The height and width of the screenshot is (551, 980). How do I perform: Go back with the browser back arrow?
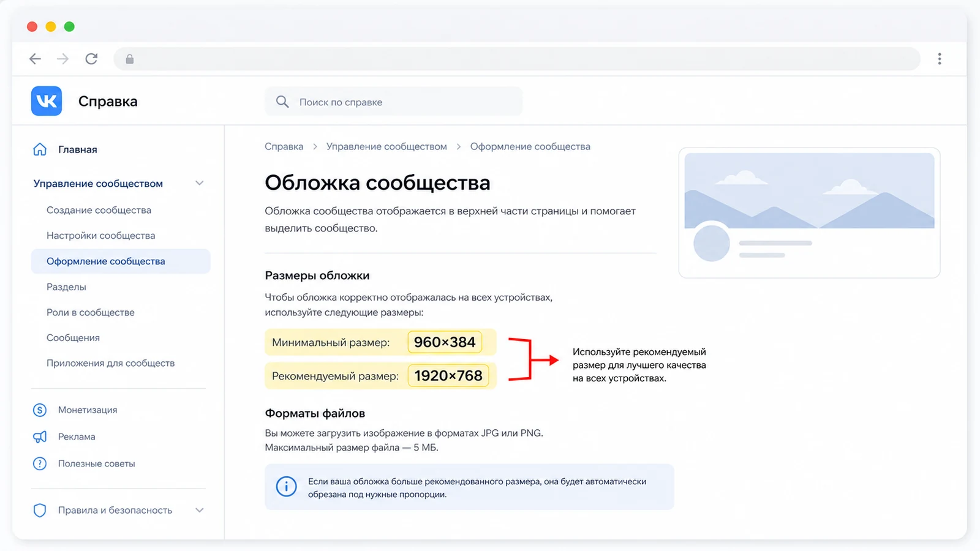(x=36, y=59)
